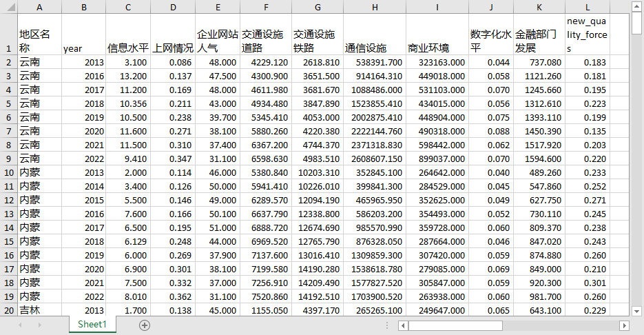Click the 信息水平 header cell
Viewport: 644px width, 335px height.
pyautogui.click(x=128, y=34)
